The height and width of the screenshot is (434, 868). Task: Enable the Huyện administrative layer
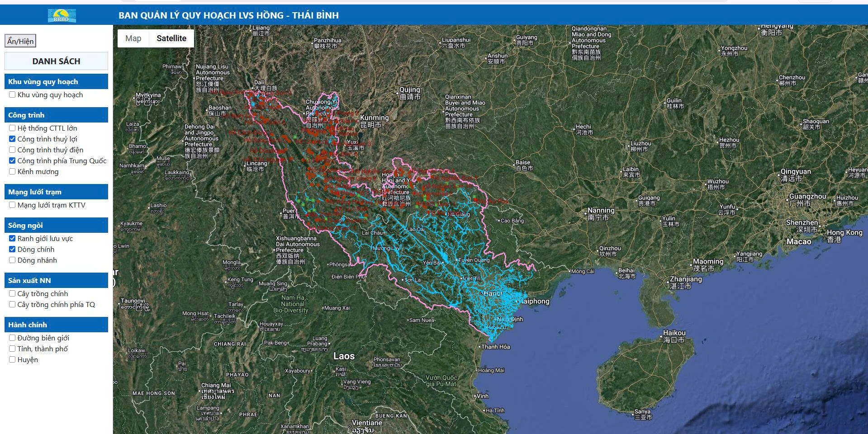(x=12, y=359)
